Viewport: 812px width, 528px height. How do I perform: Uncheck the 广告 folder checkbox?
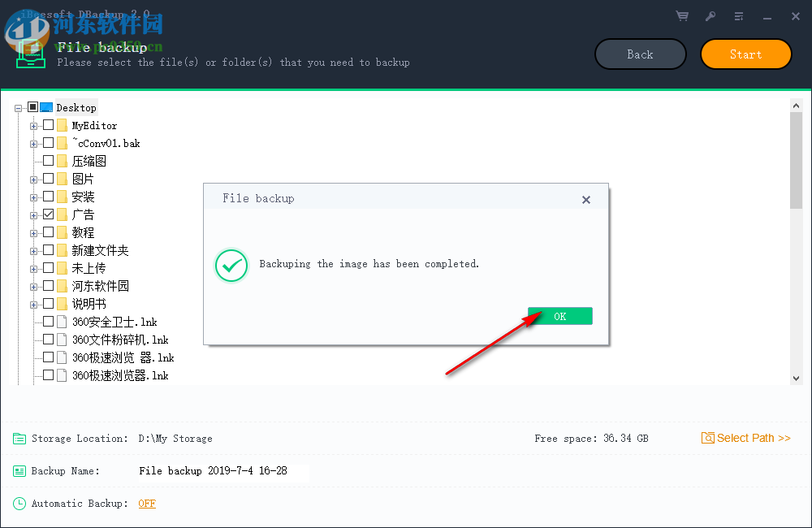pos(47,214)
